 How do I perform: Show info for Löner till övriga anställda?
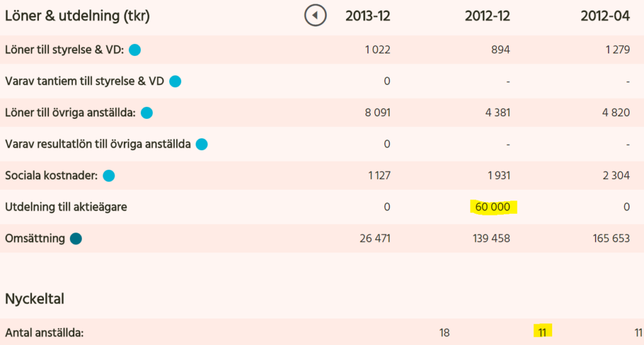click(147, 113)
